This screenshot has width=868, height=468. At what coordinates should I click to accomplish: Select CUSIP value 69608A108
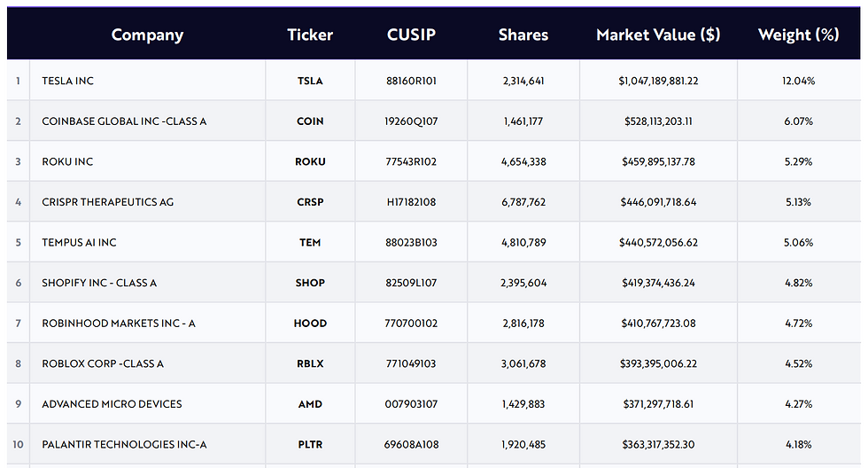point(411,445)
